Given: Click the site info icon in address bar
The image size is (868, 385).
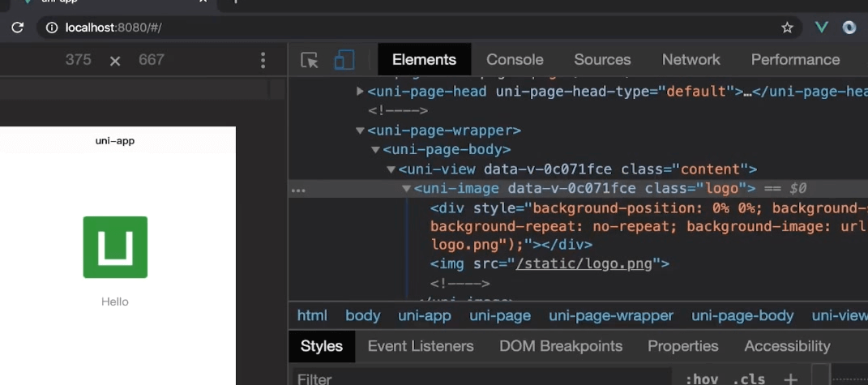Looking at the screenshot, I should 52,27.
